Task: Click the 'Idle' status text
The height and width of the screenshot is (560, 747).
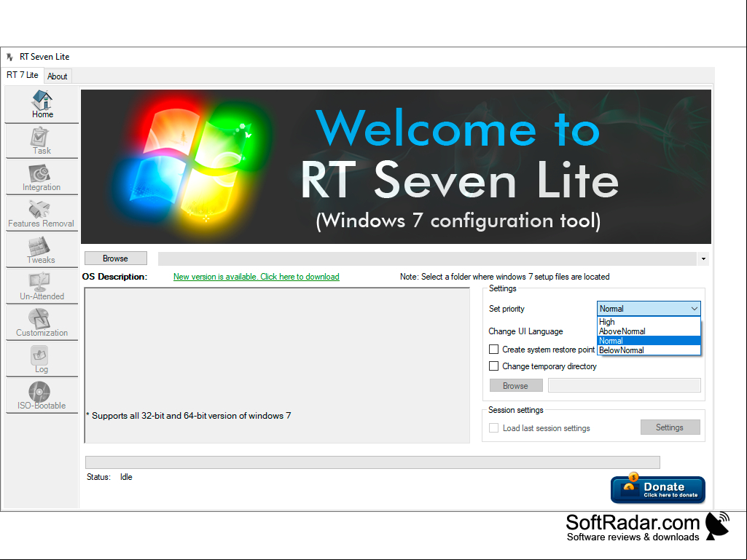Action: click(126, 477)
